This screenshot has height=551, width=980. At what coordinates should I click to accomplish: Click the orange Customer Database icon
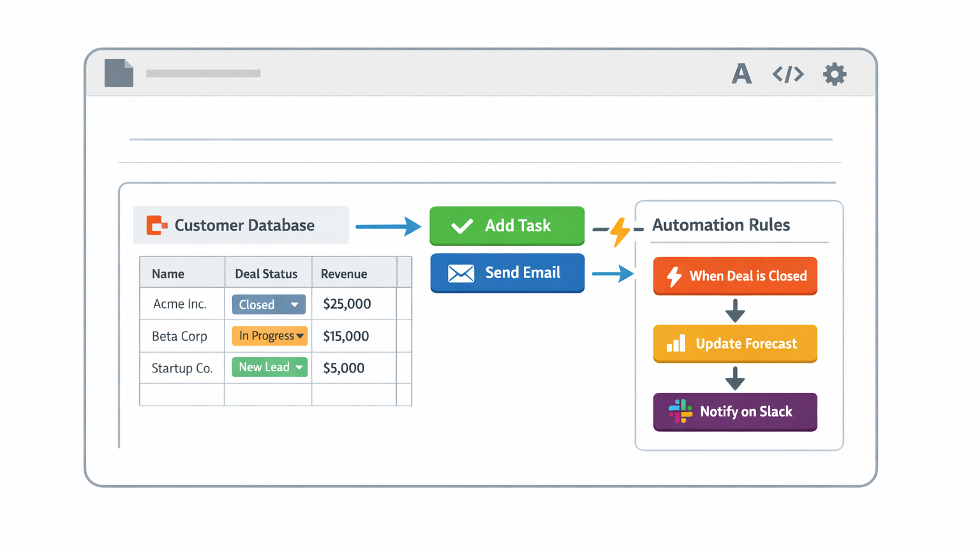click(156, 225)
